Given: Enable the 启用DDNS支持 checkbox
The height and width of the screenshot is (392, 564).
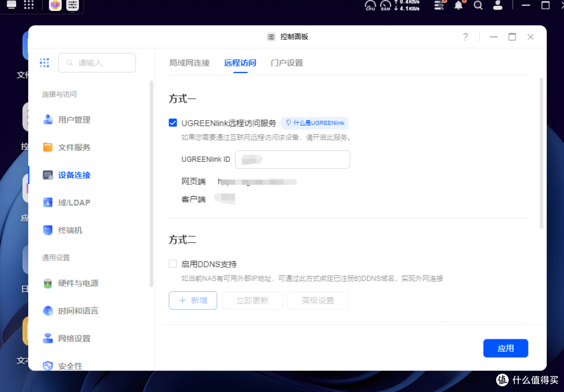Looking at the screenshot, I should coord(173,264).
